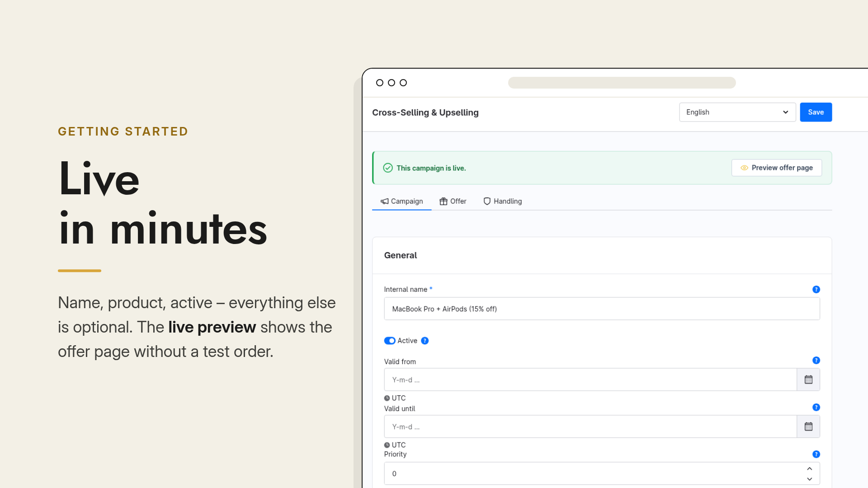
Task: Decrease Priority with the down arrow
Action: click(809, 479)
